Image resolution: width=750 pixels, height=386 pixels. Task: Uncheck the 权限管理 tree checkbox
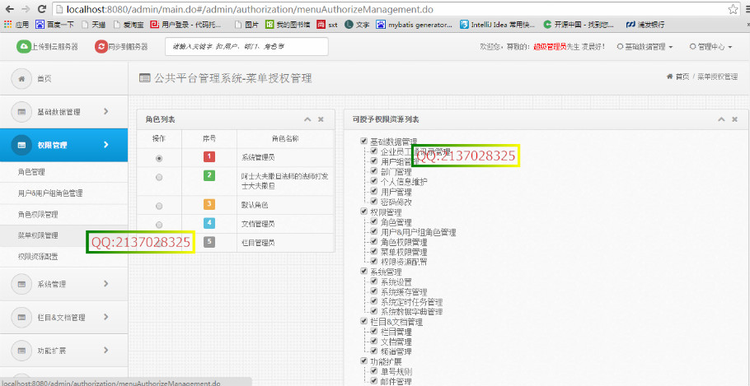(x=364, y=211)
